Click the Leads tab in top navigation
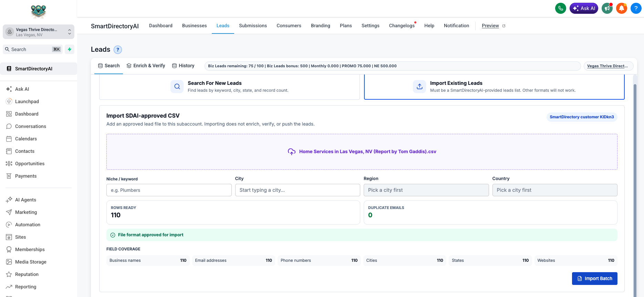644x297 pixels. 223,26
